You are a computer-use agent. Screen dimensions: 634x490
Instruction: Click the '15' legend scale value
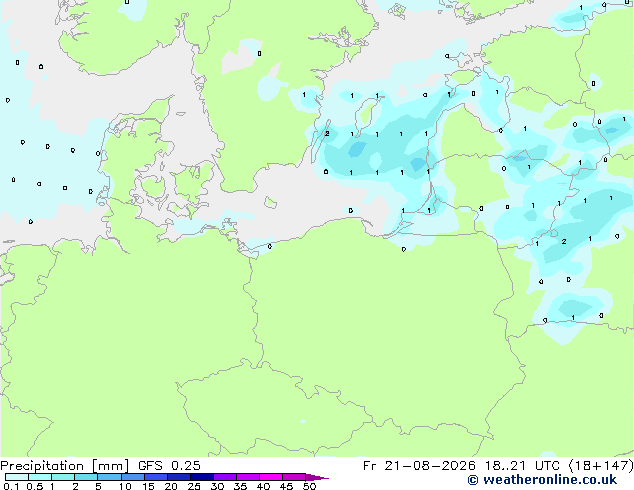point(148,486)
